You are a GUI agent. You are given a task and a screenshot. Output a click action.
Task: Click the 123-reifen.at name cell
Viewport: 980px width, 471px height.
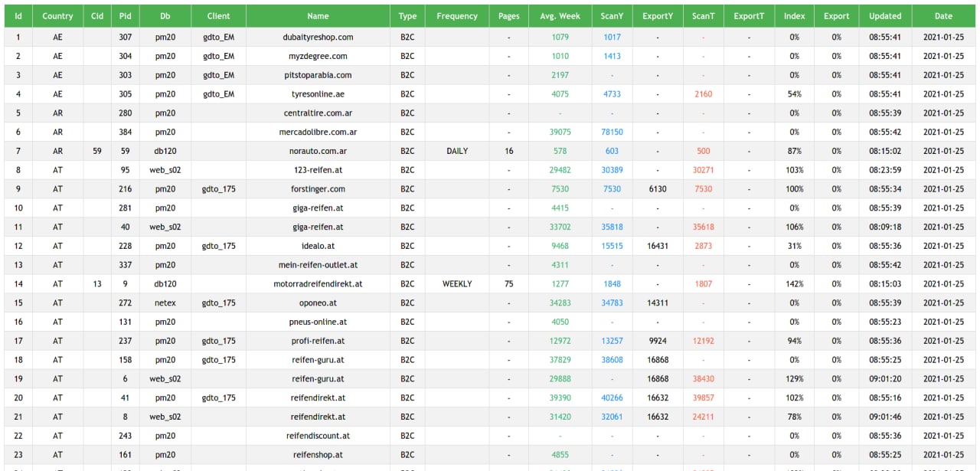318,170
